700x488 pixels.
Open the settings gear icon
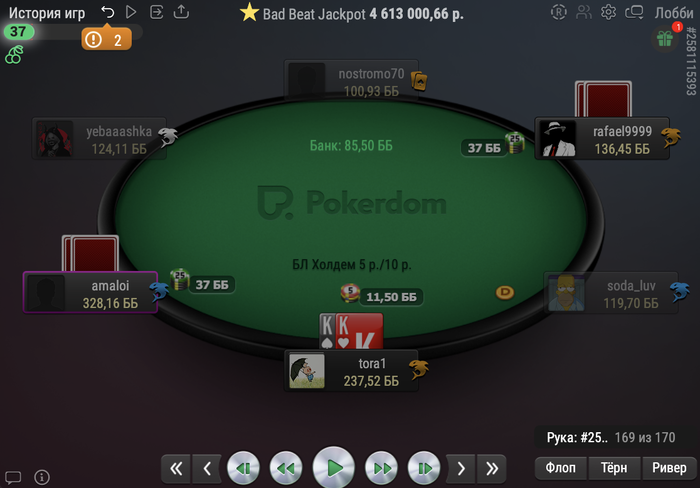(x=608, y=12)
